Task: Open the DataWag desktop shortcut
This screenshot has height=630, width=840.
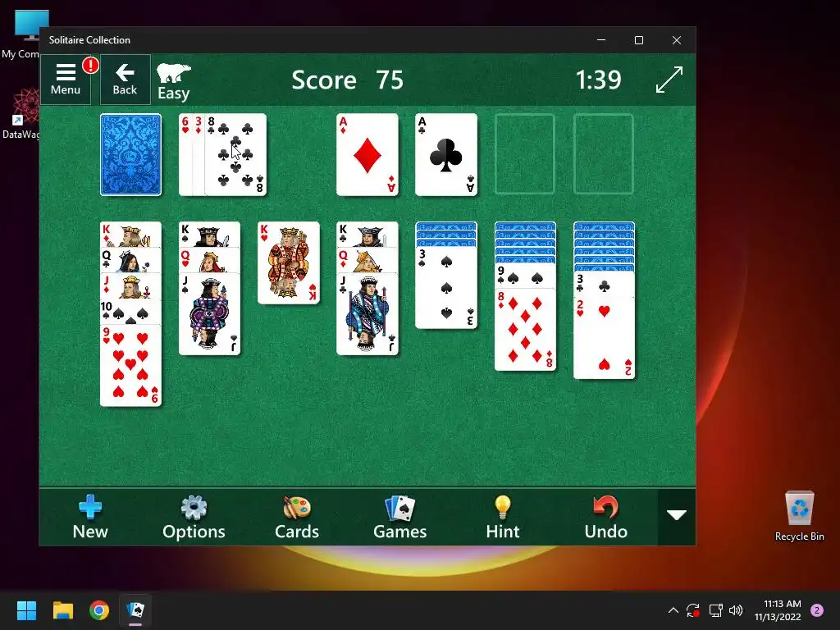Action: click(21, 113)
